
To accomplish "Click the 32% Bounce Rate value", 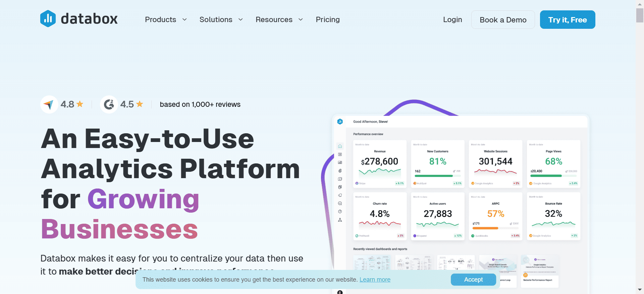I will point(553,214).
